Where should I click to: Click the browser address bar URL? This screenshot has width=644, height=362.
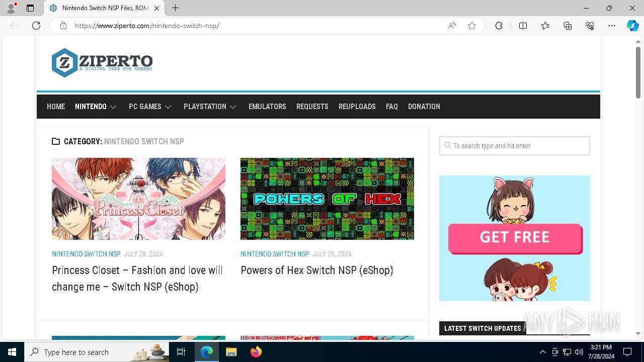147,26
